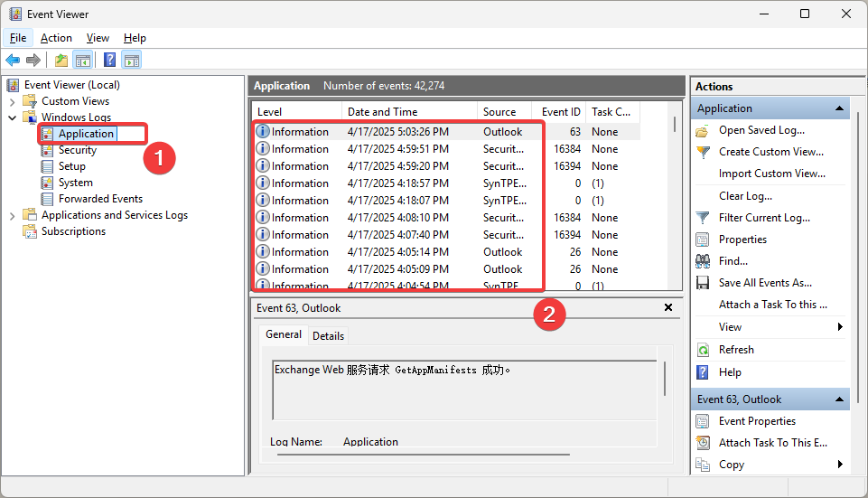
Task: Expand the Custom Views tree node
Action: (13, 101)
